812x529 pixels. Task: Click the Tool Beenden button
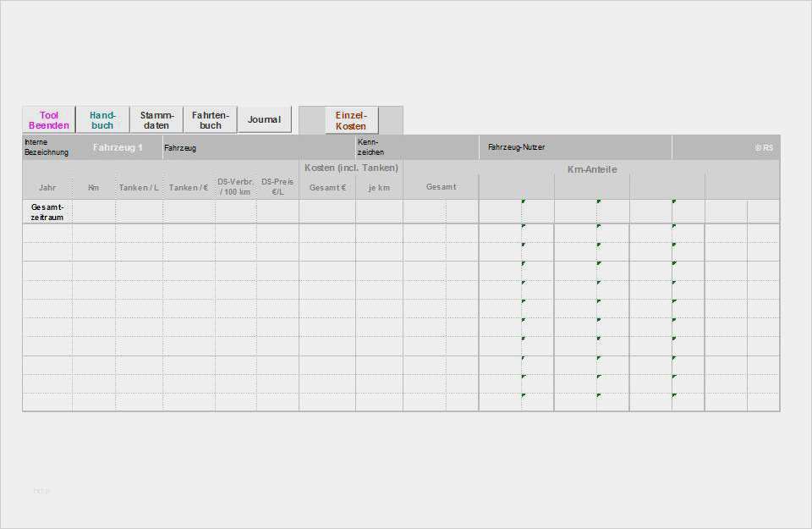(49, 119)
